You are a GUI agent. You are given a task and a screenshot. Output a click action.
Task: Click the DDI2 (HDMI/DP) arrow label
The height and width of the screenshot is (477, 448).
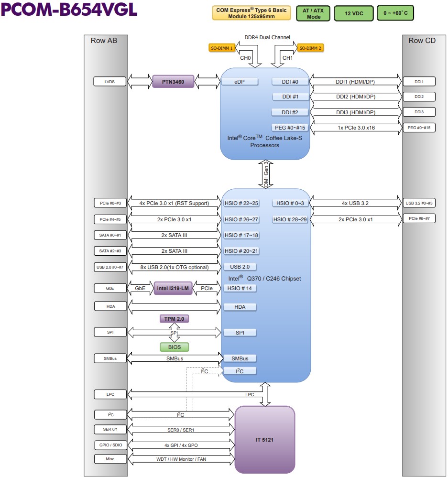(355, 97)
